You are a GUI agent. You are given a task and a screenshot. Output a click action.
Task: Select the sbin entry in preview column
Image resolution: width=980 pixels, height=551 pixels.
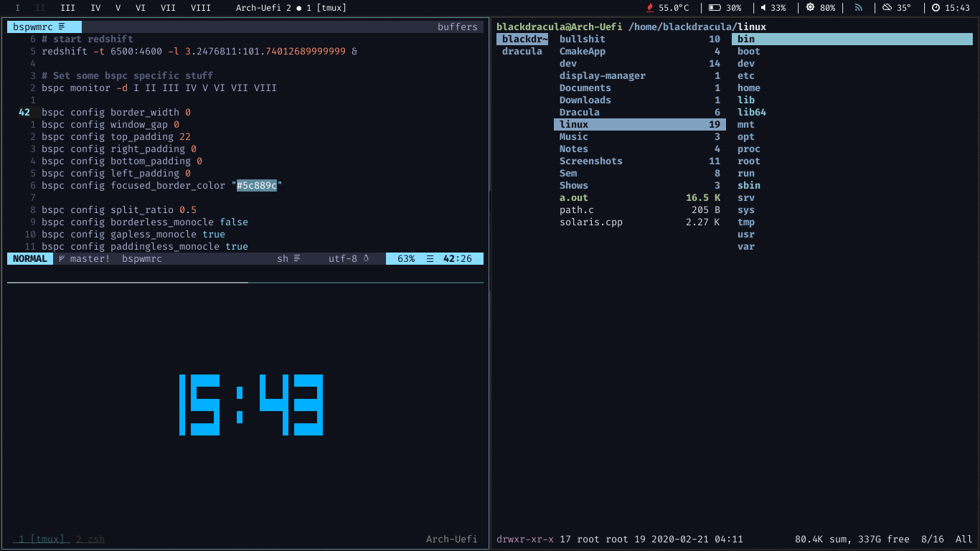[x=749, y=185]
